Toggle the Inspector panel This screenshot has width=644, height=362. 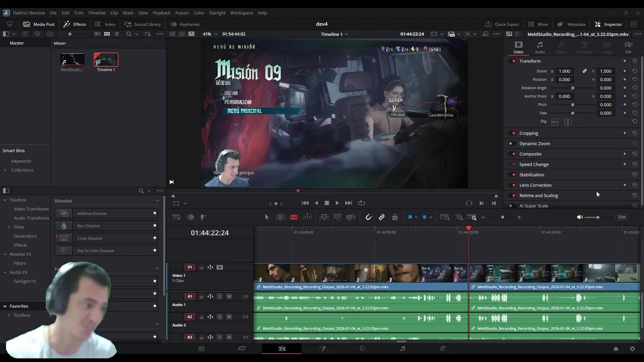coord(608,24)
